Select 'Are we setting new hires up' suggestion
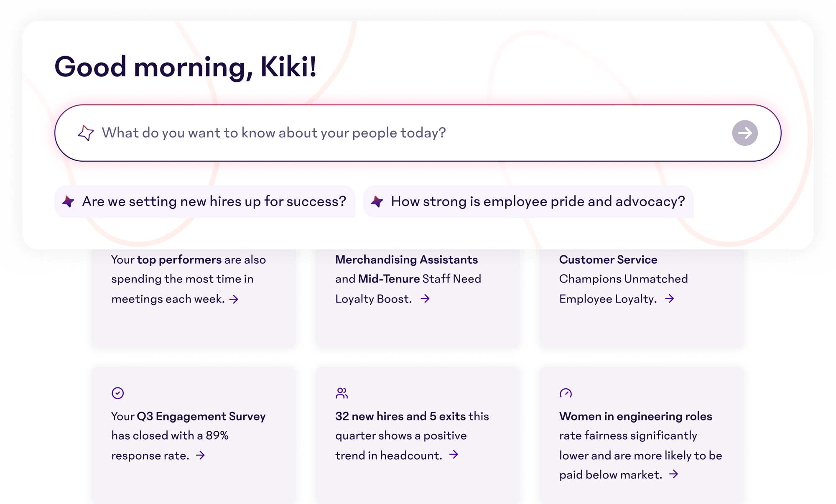Image resolution: width=836 pixels, height=504 pixels. [214, 201]
